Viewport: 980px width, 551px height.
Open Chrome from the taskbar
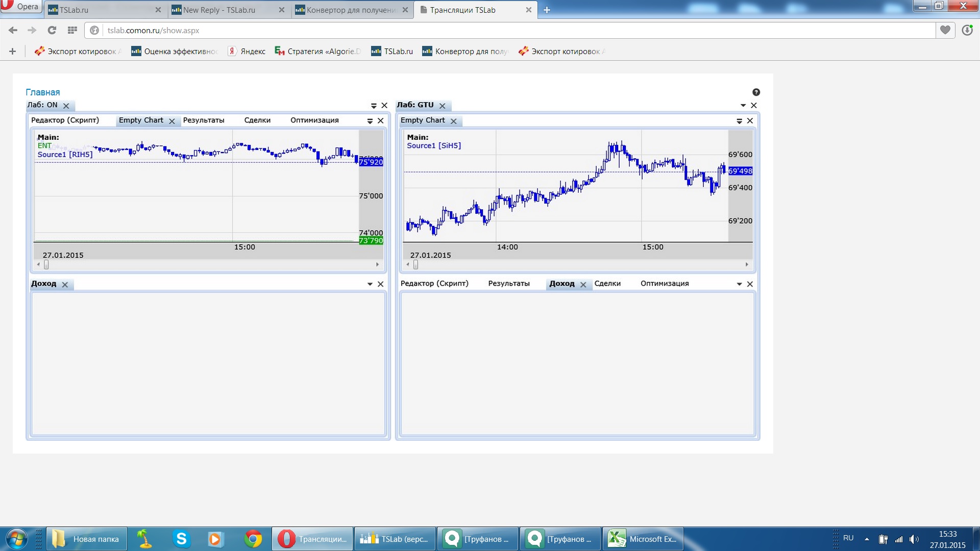(x=253, y=539)
